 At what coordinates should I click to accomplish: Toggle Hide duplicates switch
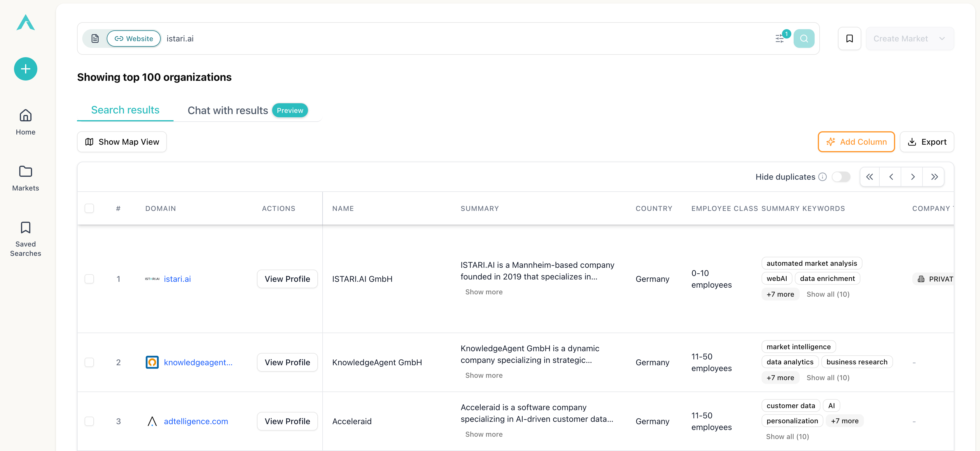(841, 177)
